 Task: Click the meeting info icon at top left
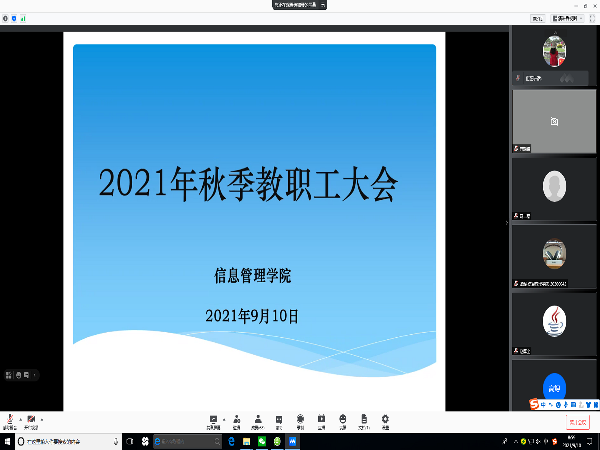coord(5,18)
